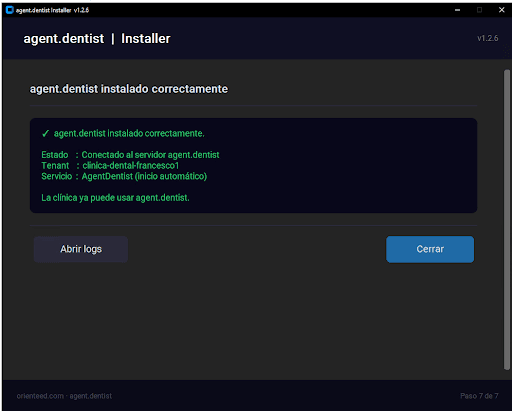This screenshot has height=411, width=512.
Task: Close the installer window with X
Action: point(501,10)
